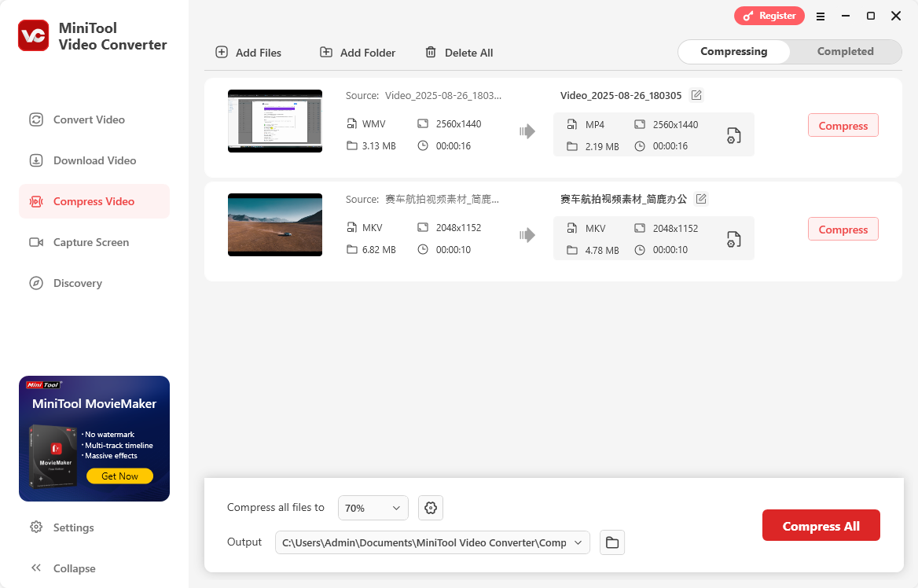Expand the output path dropdown
Image resolution: width=918 pixels, height=588 pixels.
(578, 542)
